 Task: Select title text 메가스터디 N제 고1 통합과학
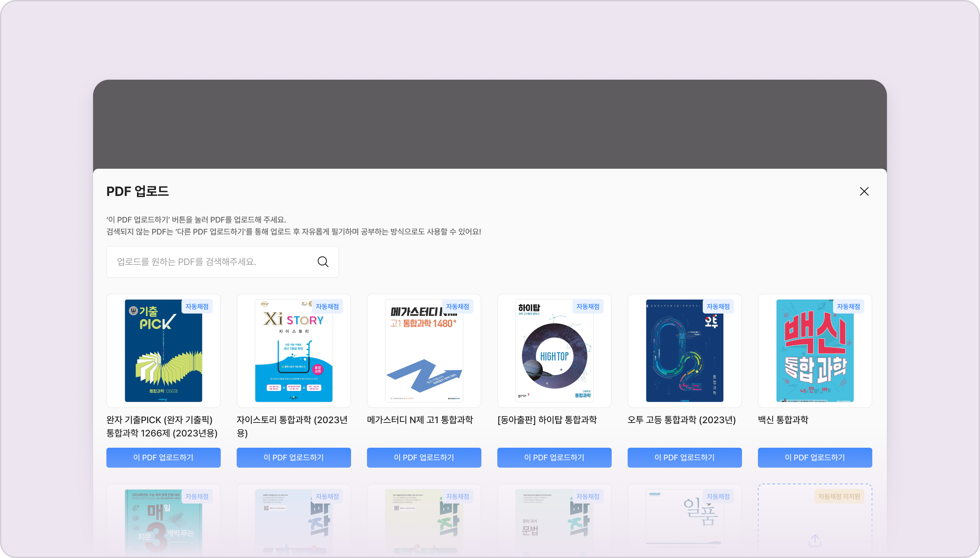pyautogui.click(x=420, y=419)
